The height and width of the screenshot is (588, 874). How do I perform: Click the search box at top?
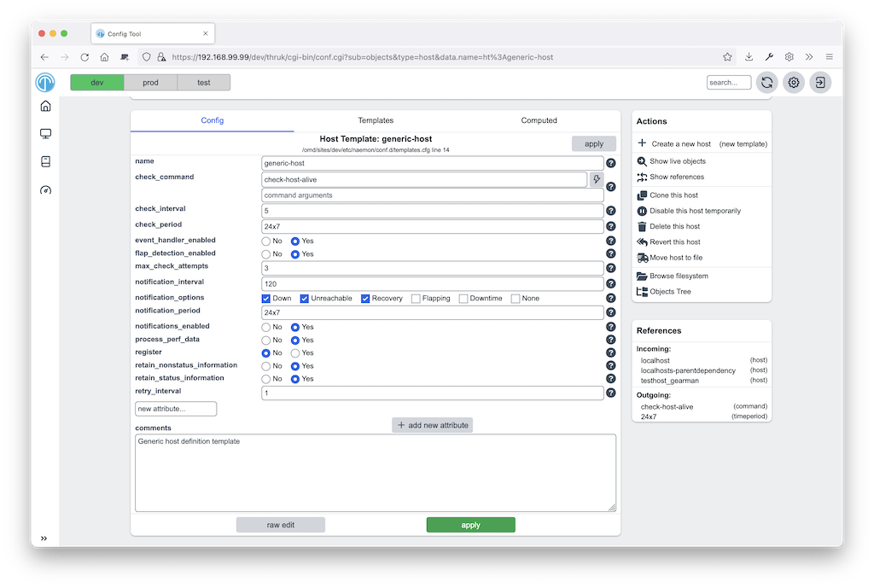pyautogui.click(x=729, y=83)
